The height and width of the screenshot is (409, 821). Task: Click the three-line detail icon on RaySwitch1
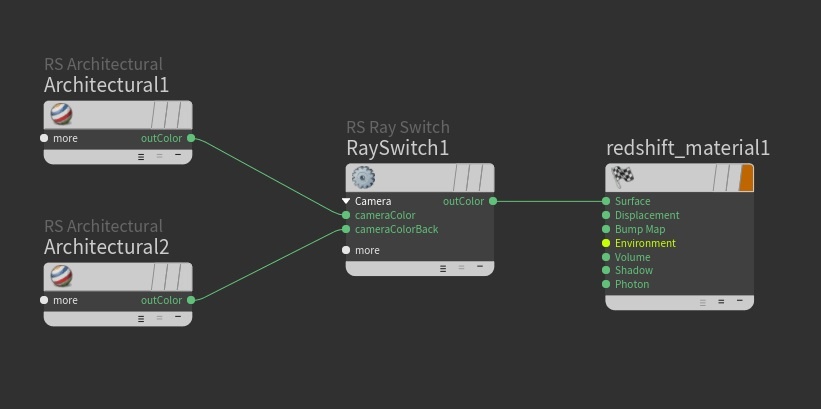point(443,269)
